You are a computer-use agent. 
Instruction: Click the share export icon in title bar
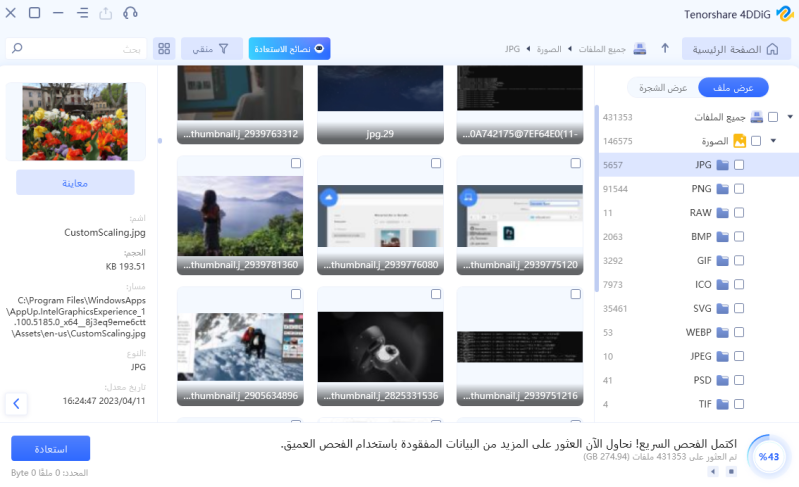click(105, 13)
